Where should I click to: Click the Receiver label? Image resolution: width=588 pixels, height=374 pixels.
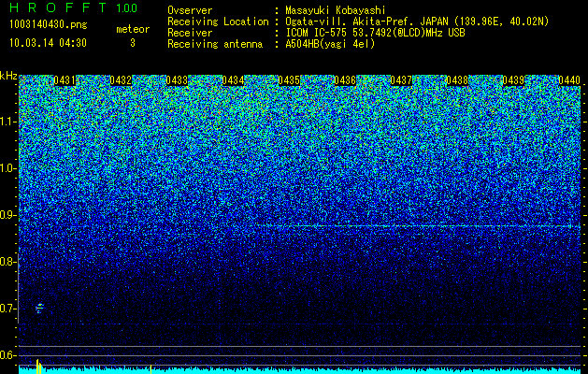click(x=190, y=33)
